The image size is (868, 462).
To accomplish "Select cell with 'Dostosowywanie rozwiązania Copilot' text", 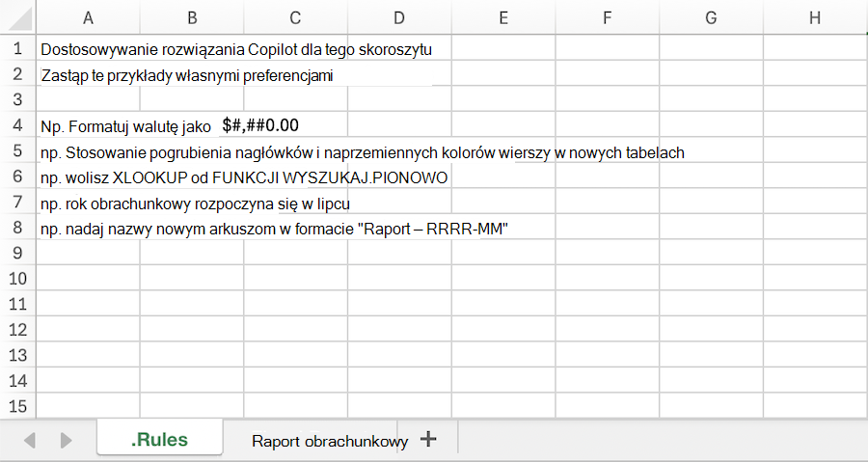I will (x=236, y=49).
